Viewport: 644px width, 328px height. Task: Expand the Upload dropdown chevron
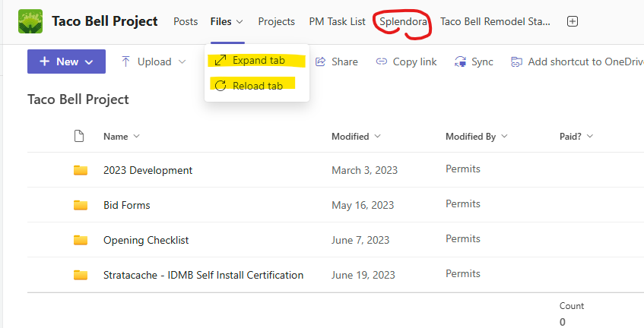pyautogui.click(x=182, y=62)
